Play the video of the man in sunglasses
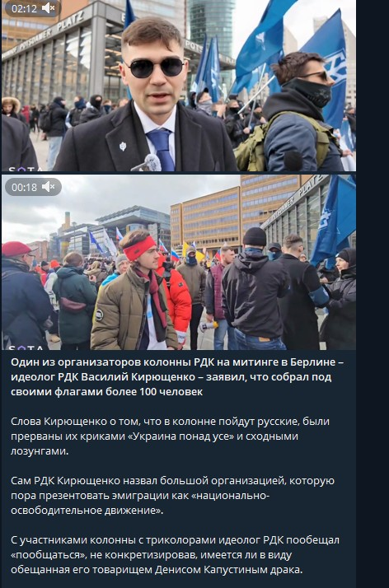 [x=179, y=86]
